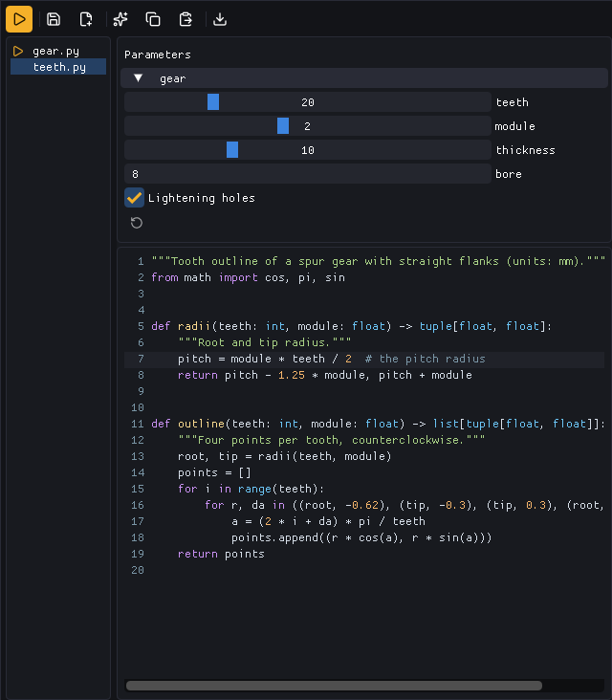The width and height of the screenshot is (612, 700).
Task: Click the 'Parameters' panel heading
Action: coord(158,55)
